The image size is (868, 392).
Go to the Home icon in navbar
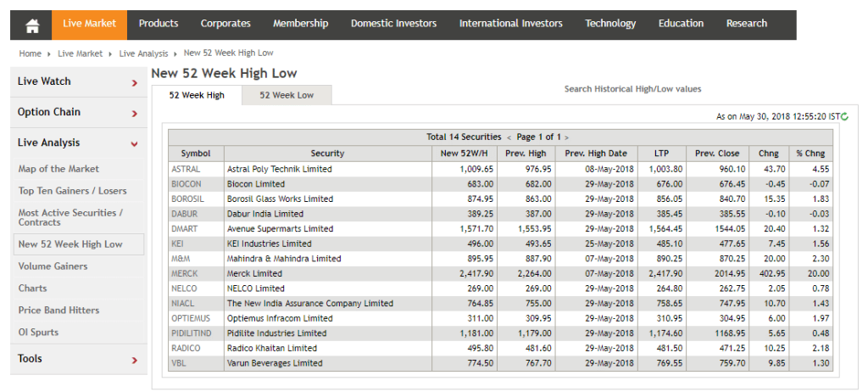(x=32, y=25)
